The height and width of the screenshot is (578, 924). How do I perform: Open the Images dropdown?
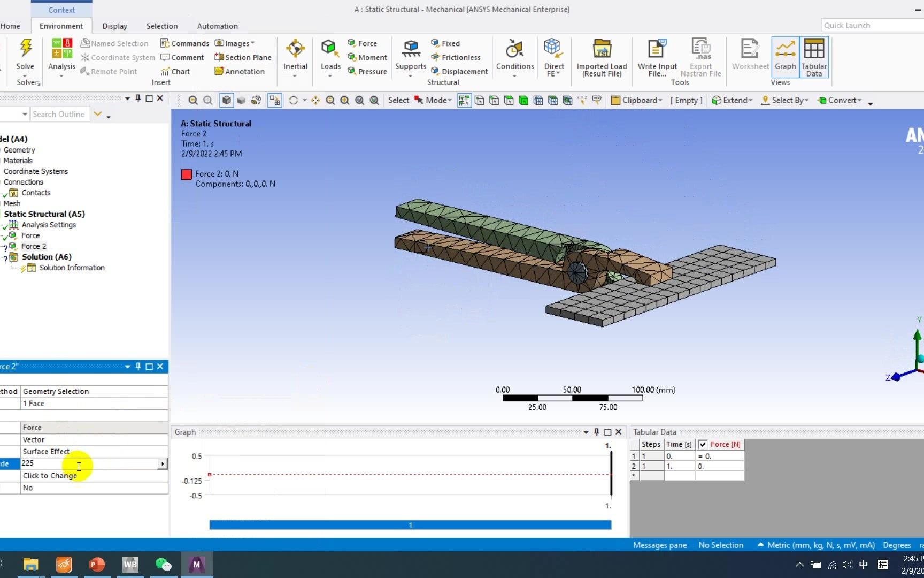(x=235, y=43)
